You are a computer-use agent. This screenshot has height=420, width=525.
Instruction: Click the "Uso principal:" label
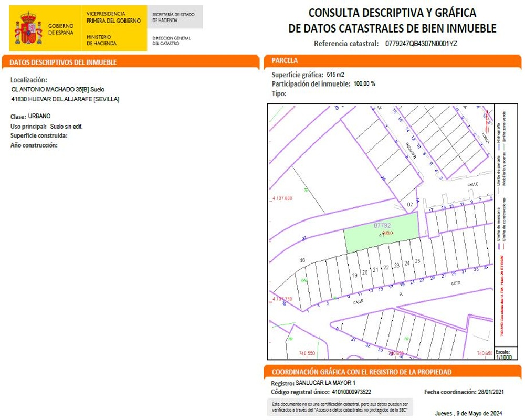[x=28, y=127]
